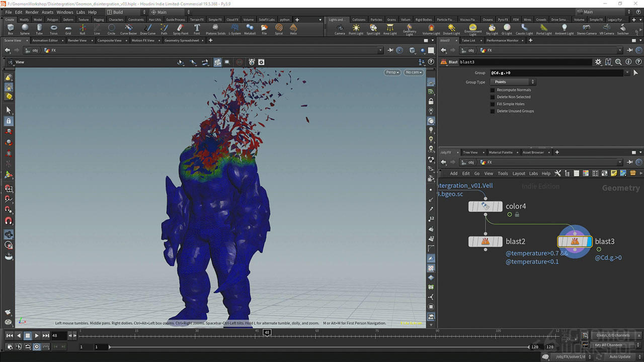Click the Auto Update button

tap(620, 356)
